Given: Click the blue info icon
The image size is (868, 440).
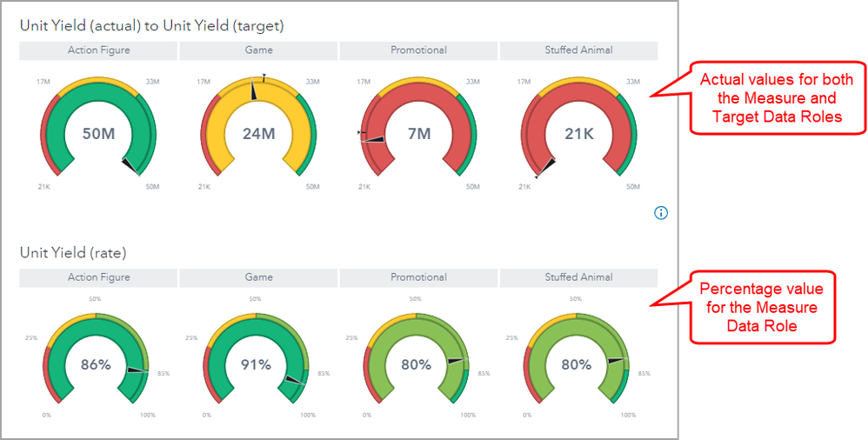Looking at the screenshot, I should pyautogui.click(x=661, y=212).
